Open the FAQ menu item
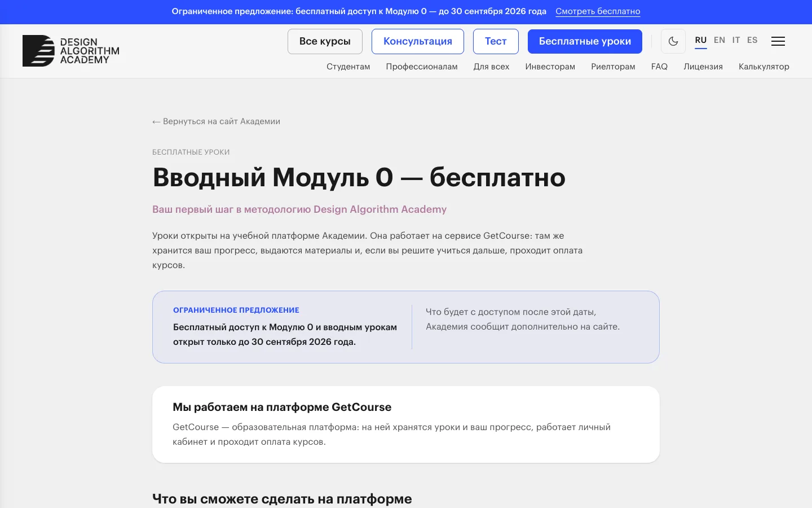The height and width of the screenshot is (508, 812). click(659, 67)
